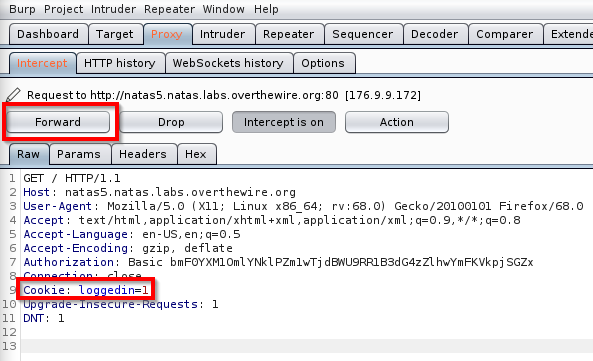Open the Intruder menu in menu bar

coord(113,9)
